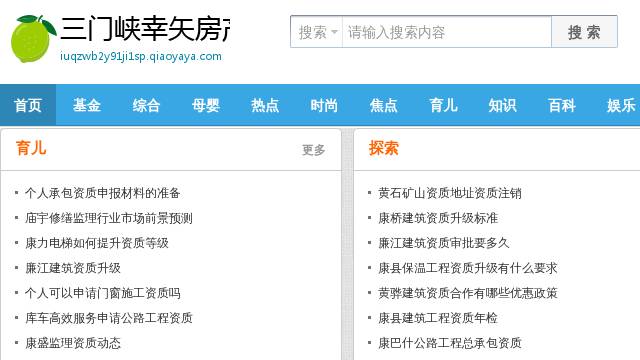
Task: Open article 个人承包资质申报材料的准备
Action: coord(102,193)
